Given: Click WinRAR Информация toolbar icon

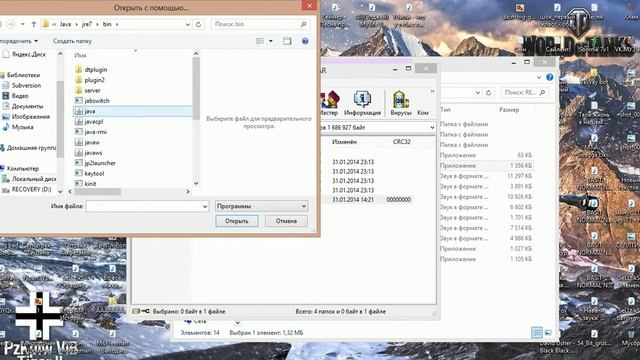Looking at the screenshot, I should 362,103.
